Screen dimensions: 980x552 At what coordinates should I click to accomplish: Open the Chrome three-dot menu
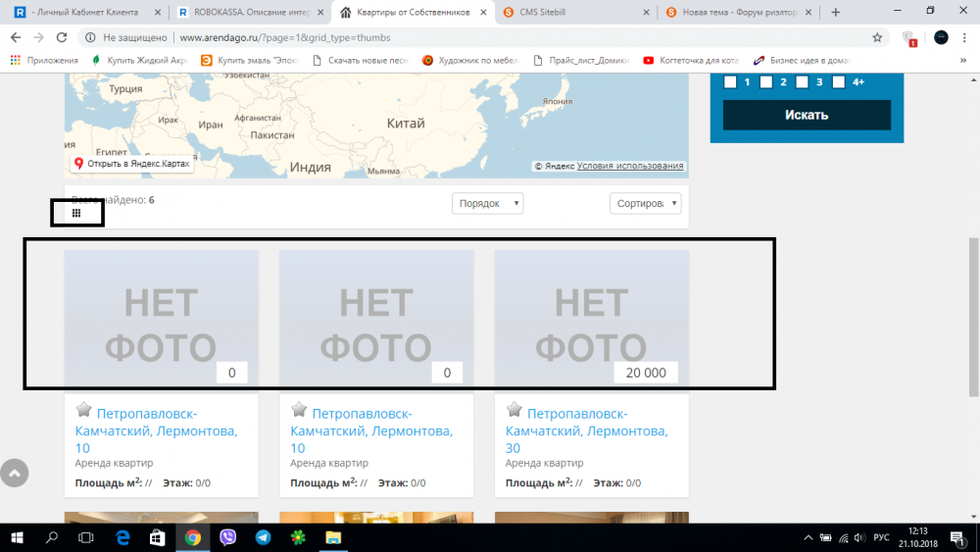(x=965, y=37)
